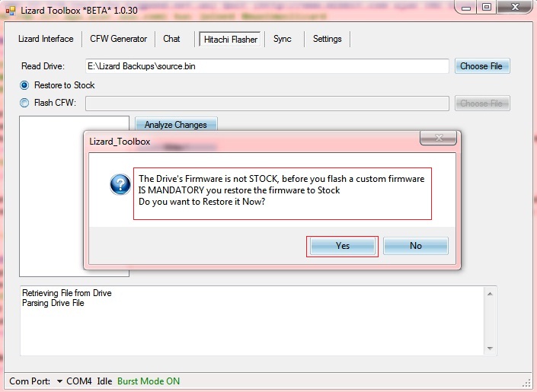The width and height of the screenshot is (537, 392).
Task: Click the COM4 port label
Action: (x=79, y=381)
